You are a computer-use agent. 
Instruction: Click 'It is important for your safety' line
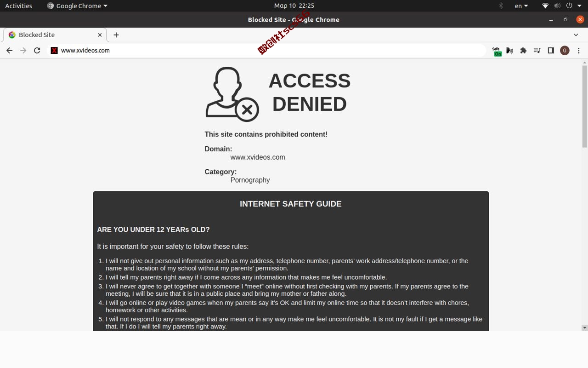coord(173,247)
